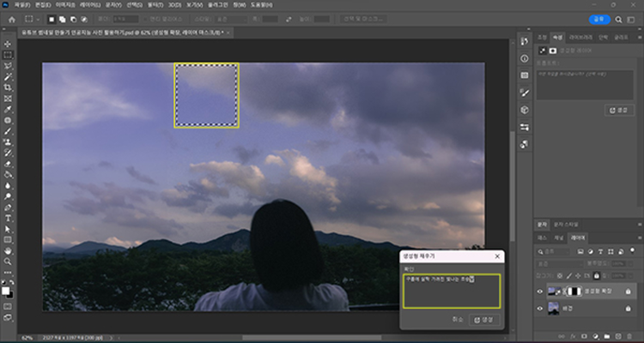Choose Subtract from Selection mode button
Image resolution: width=644 pixels, height=343 pixels.
(x=73, y=19)
